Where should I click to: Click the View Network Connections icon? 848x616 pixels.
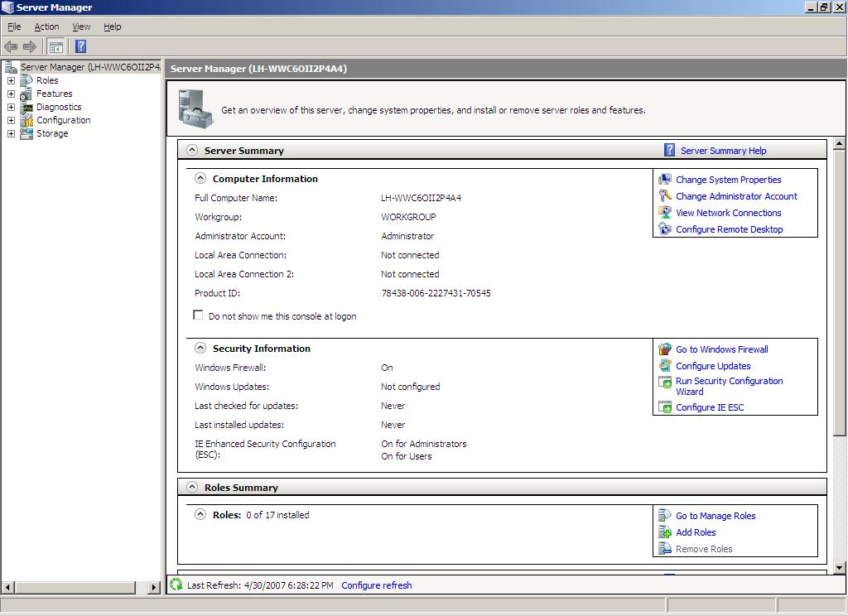(665, 213)
